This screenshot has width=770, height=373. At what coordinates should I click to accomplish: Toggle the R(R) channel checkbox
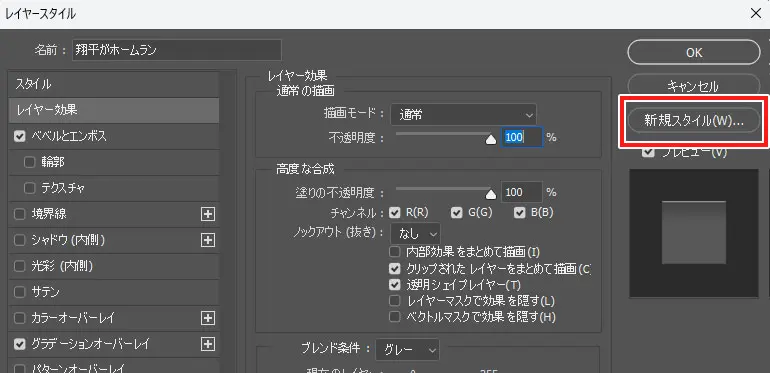(394, 213)
